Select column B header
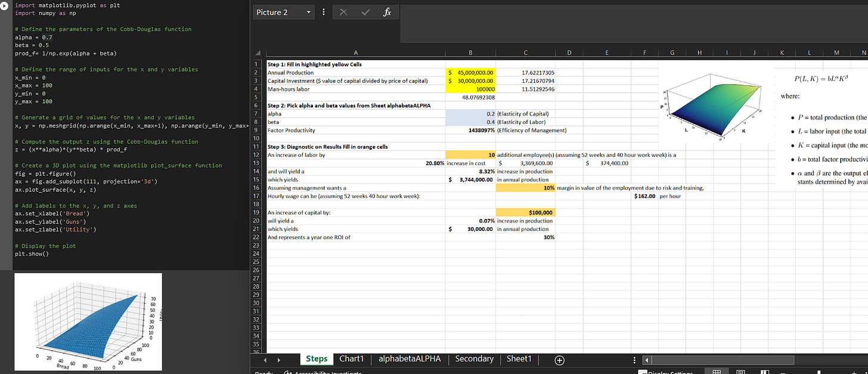 pyautogui.click(x=471, y=53)
